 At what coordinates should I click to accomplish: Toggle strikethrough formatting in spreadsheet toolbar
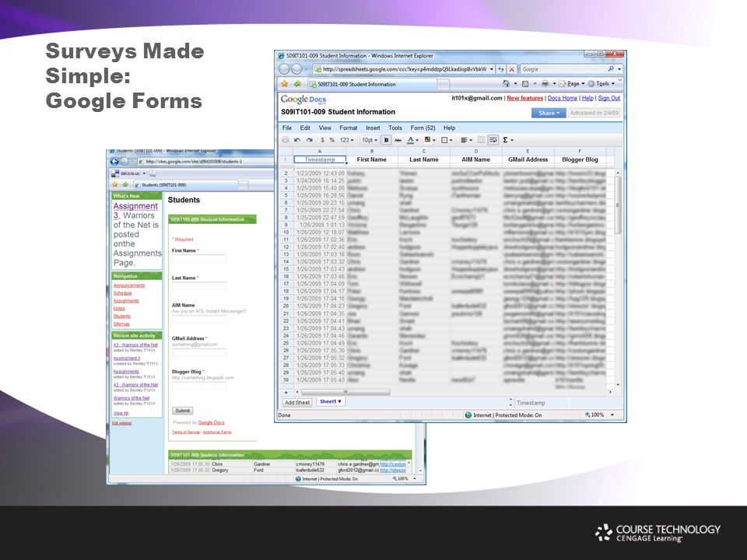click(398, 140)
